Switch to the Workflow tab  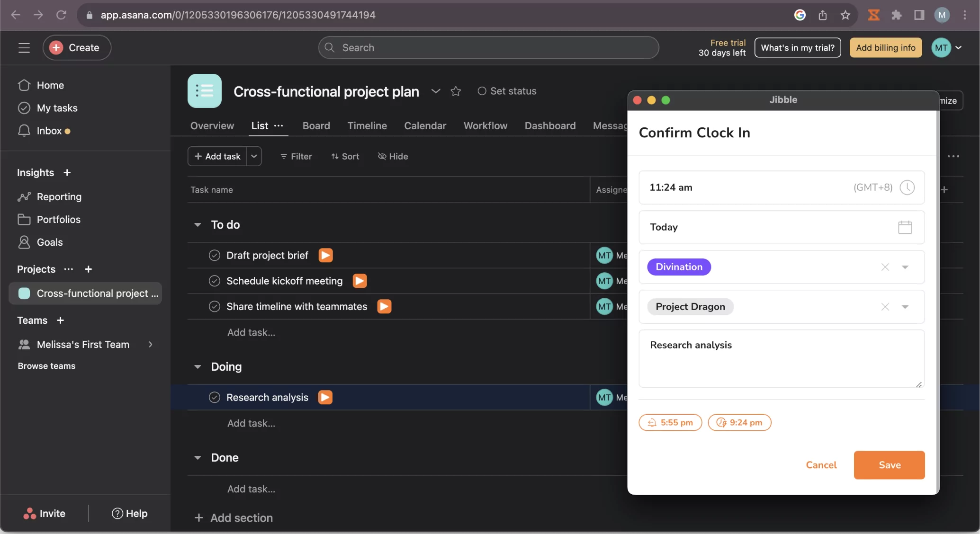(486, 125)
